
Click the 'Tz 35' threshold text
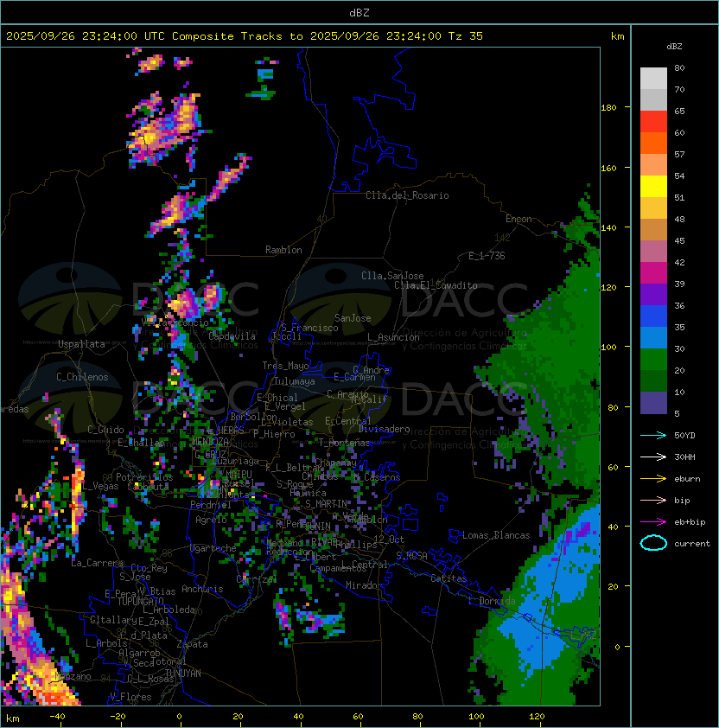tap(466, 36)
